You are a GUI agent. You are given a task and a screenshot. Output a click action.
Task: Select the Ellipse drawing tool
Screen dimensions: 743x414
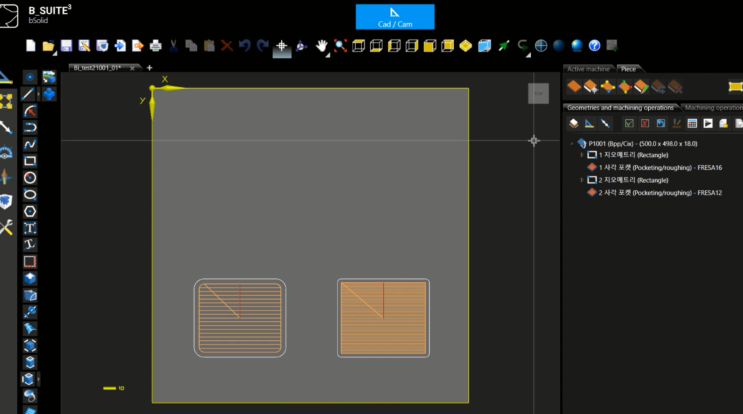[x=30, y=194]
